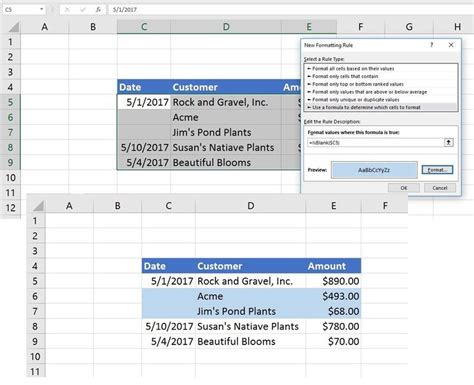Click Rock and Gravel, Inc. in upper sheet
The width and height of the screenshot is (474, 385).
tap(226, 102)
